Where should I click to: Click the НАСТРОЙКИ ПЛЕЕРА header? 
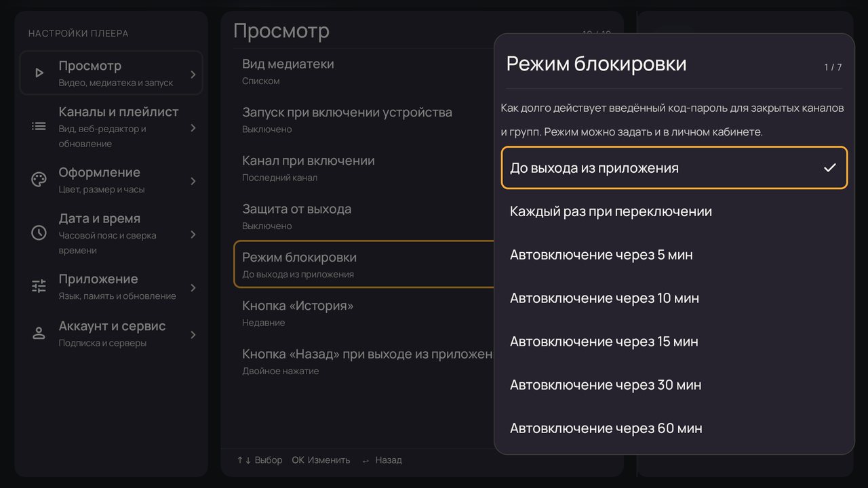point(78,33)
